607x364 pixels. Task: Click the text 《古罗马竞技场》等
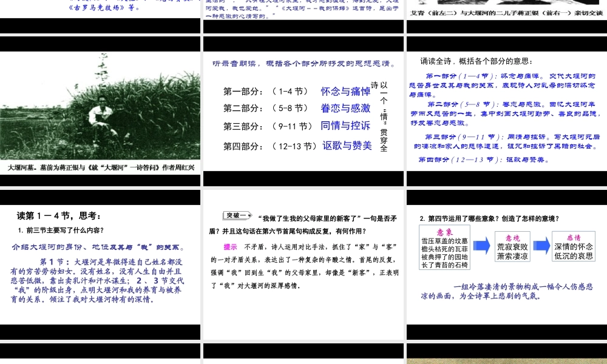pos(104,7)
